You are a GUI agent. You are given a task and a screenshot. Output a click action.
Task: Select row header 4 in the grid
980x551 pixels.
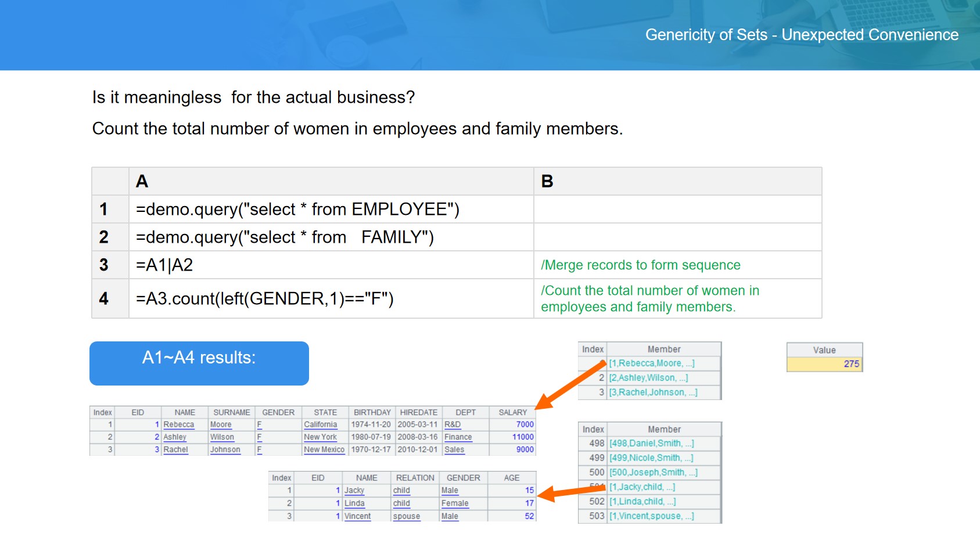point(110,298)
